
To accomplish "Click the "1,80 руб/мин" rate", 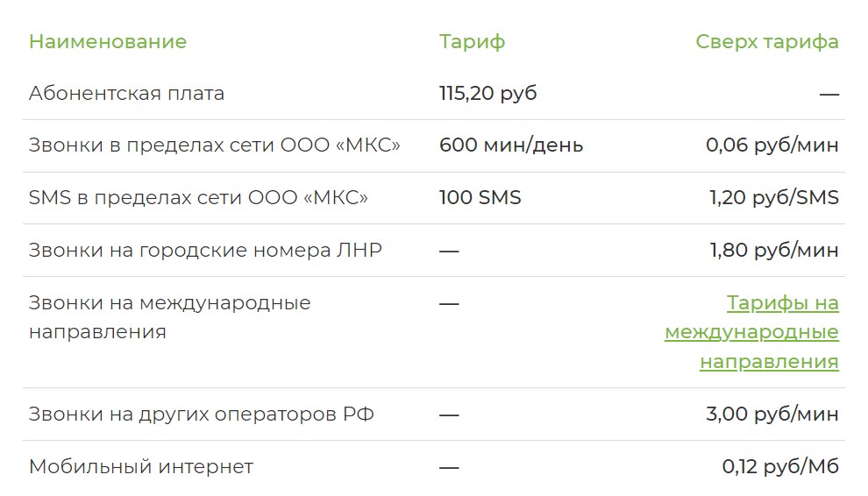I will tap(773, 251).
